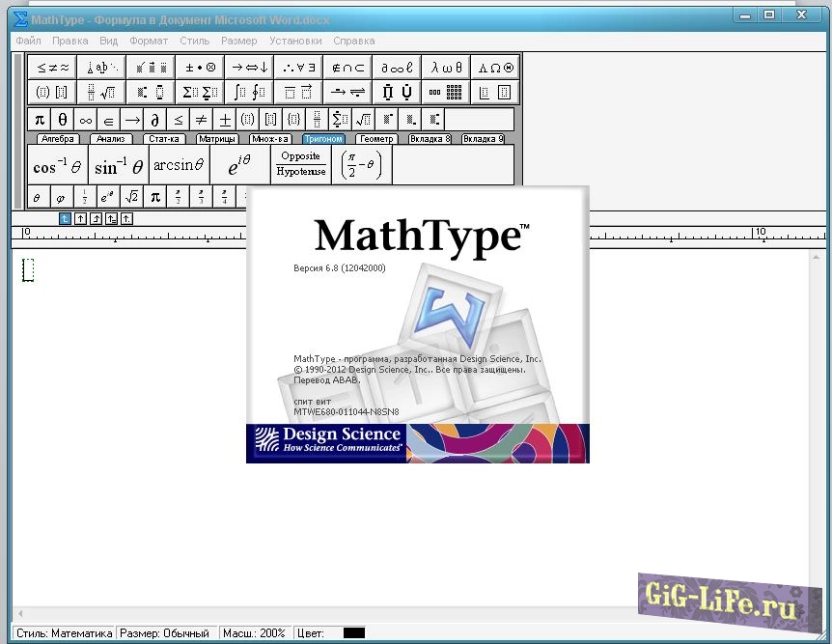The image size is (832, 644).
Task: Insert the element-of symbol
Action: [109, 120]
